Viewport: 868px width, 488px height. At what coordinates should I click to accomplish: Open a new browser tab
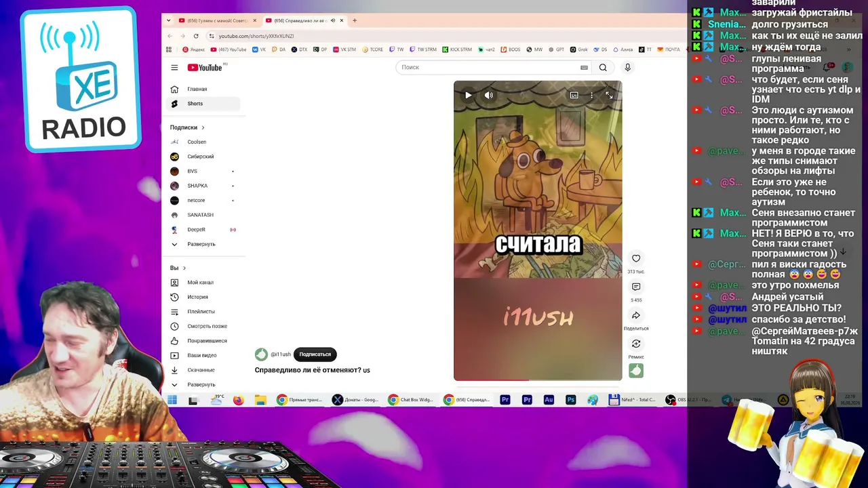(x=354, y=20)
